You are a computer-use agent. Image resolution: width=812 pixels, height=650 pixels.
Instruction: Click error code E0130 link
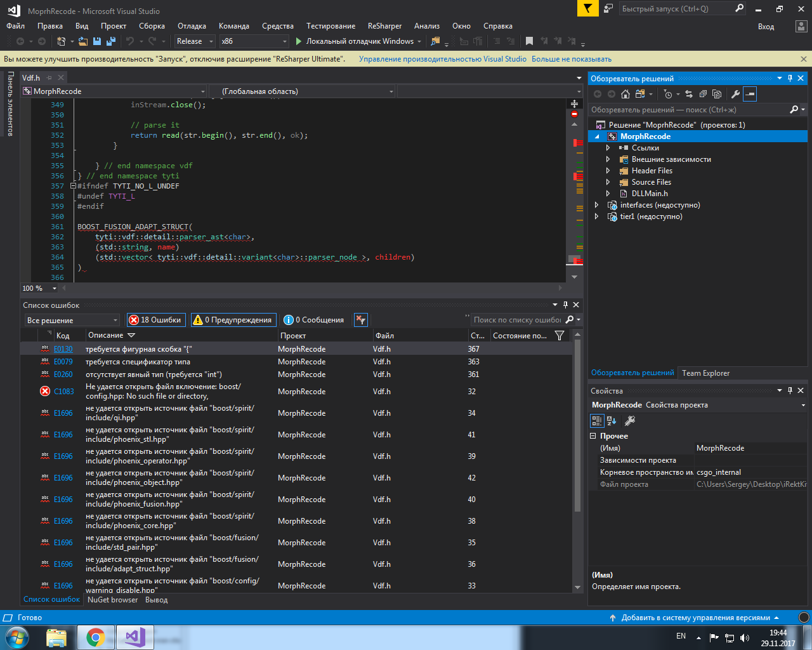click(x=63, y=349)
